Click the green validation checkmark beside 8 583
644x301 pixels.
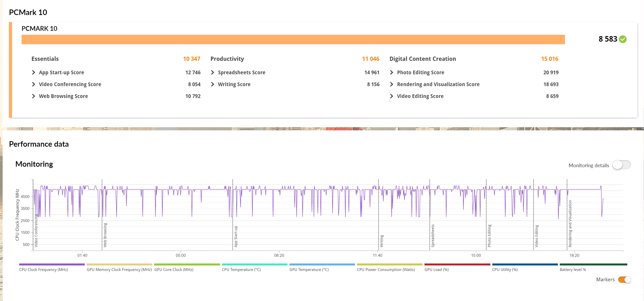[623, 39]
